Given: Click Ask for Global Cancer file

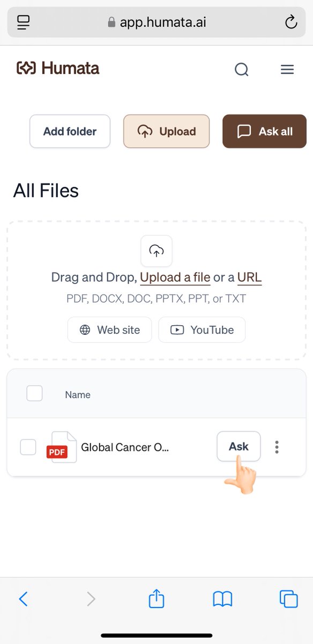Looking at the screenshot, I should coord(239,447).
